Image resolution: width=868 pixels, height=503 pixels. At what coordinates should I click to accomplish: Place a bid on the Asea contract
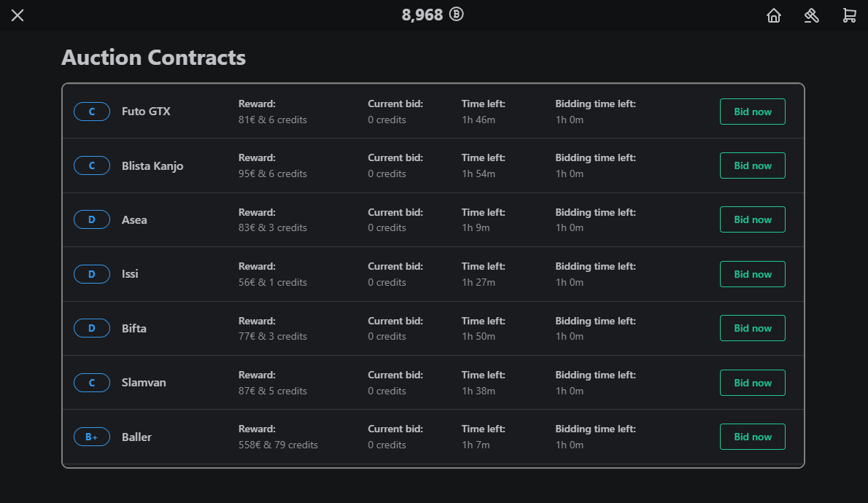pos(752,219)
